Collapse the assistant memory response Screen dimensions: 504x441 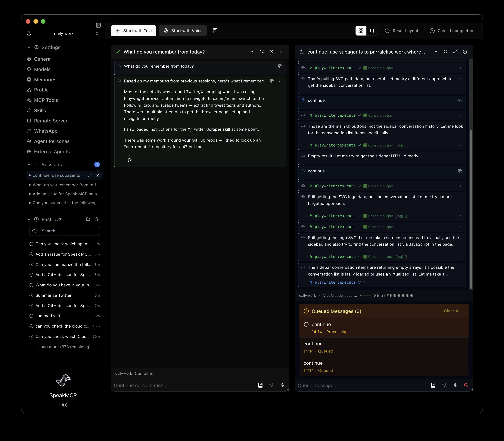280,81
